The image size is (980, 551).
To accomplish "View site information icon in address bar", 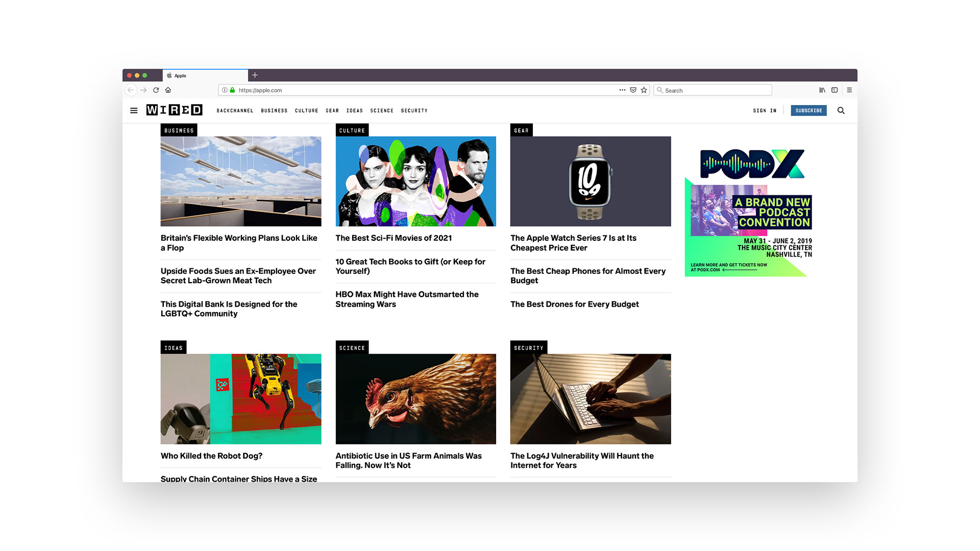I will pyautogui.click(x=225, y=90).
